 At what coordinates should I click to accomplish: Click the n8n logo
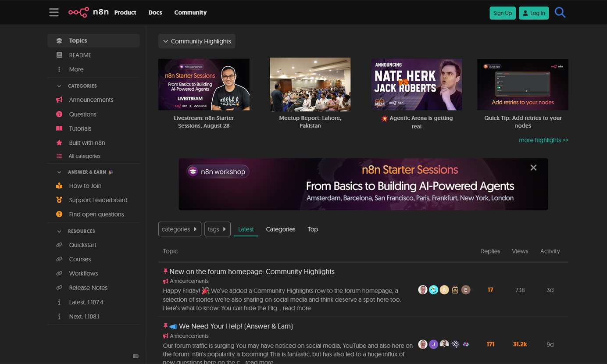pos(88,12)
